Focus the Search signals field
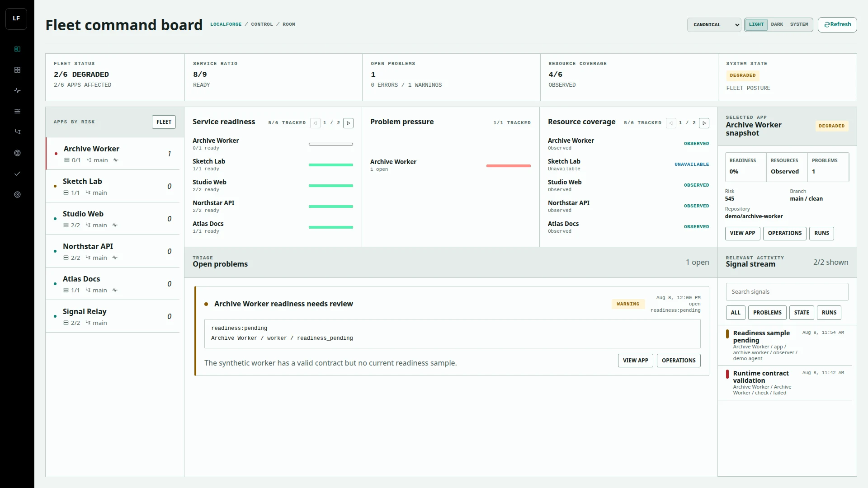Image resolution: width=868 pixels, height=488 pixels. click(787, 292)
